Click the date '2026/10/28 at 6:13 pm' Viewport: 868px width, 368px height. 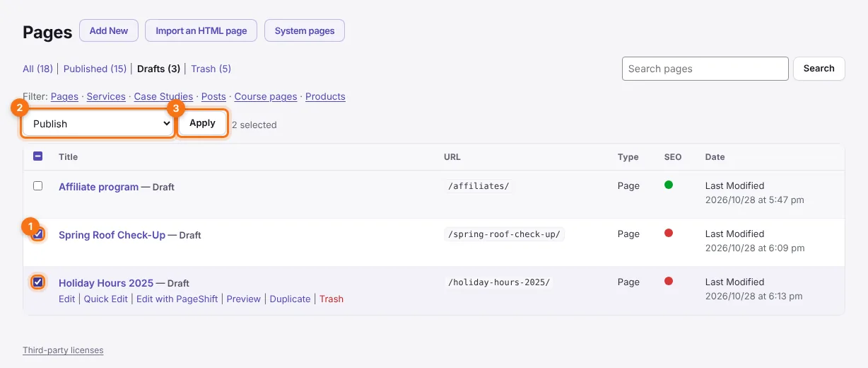tap(754, 297)
